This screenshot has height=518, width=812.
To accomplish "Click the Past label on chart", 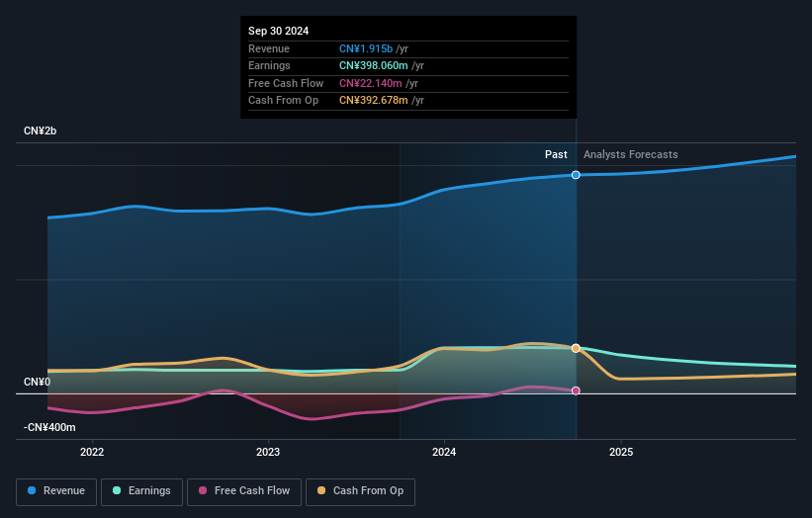I will tap(556, 154).
